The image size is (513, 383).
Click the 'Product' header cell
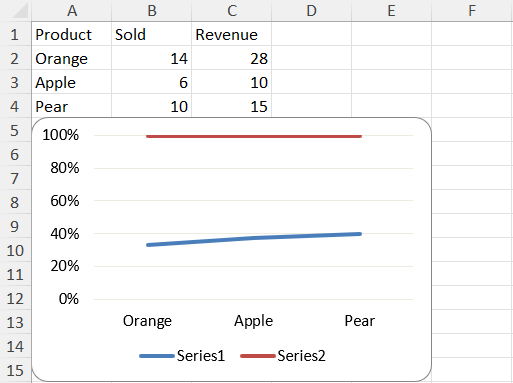72,34
